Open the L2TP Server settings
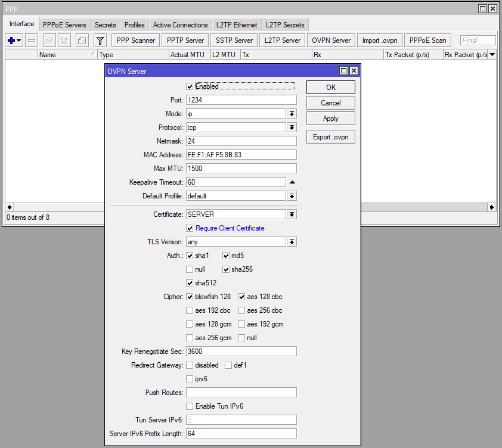This screenshot has height=448, width=502. point(283,41)
